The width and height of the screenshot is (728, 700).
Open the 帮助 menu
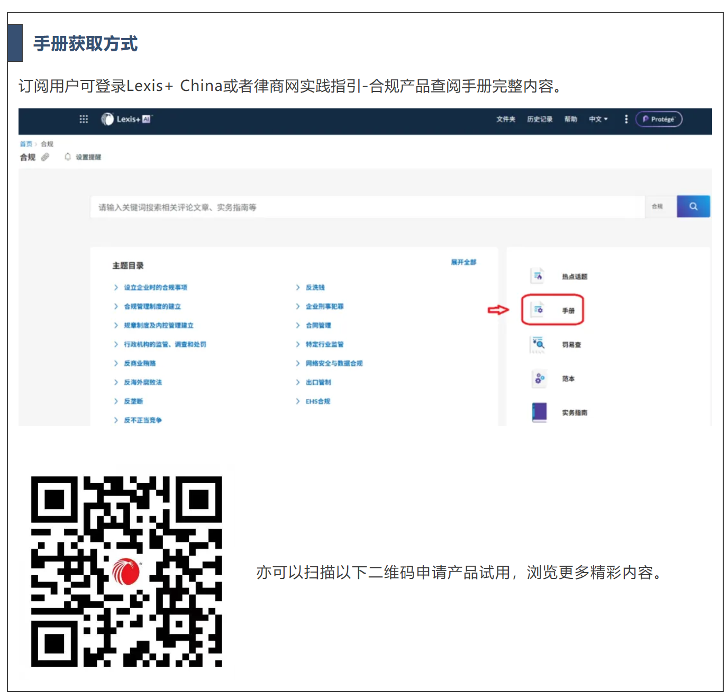570,119
